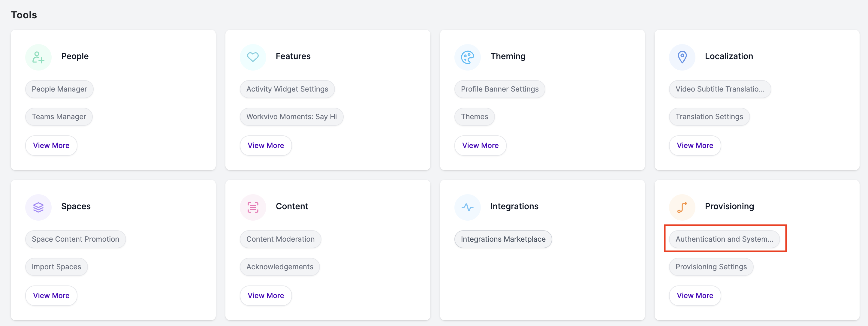Viewport: 868px width, 326px height.
Task: Open Activity Widget Settings
Action: click(x=287, y=89)
